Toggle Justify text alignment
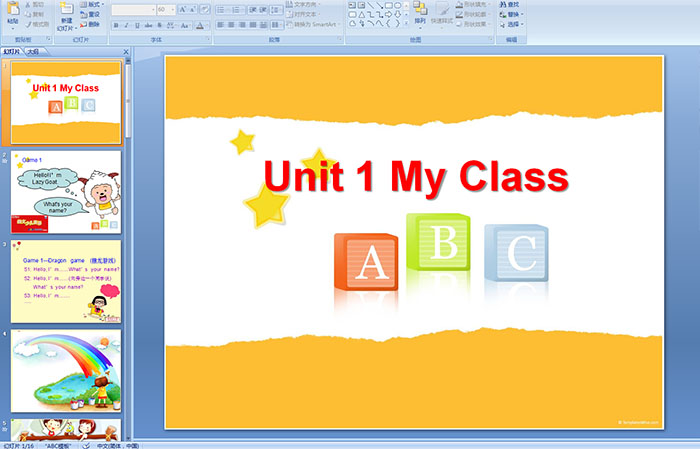Viewport: 700px width, 449px height. click(253, 25)
